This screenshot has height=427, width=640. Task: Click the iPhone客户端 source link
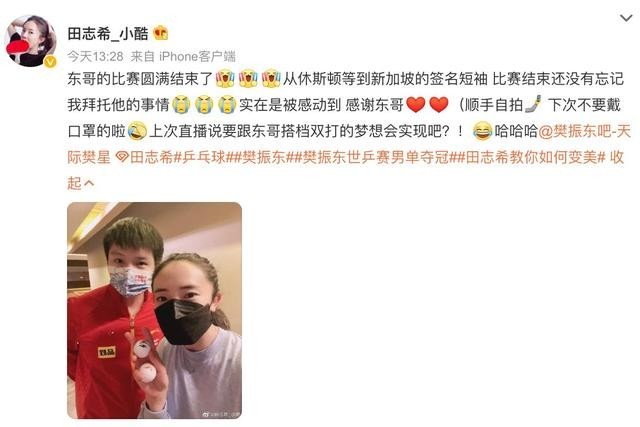pos(197,56)
